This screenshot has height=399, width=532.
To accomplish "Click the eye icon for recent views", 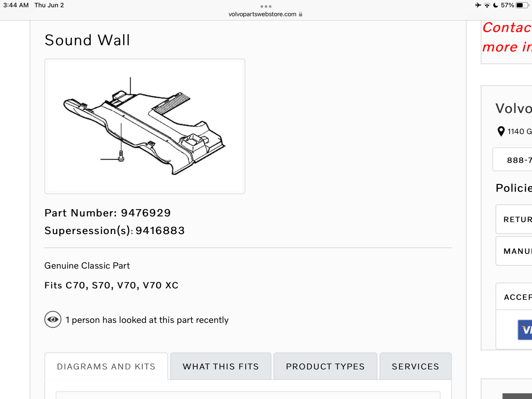I will 53,319.
